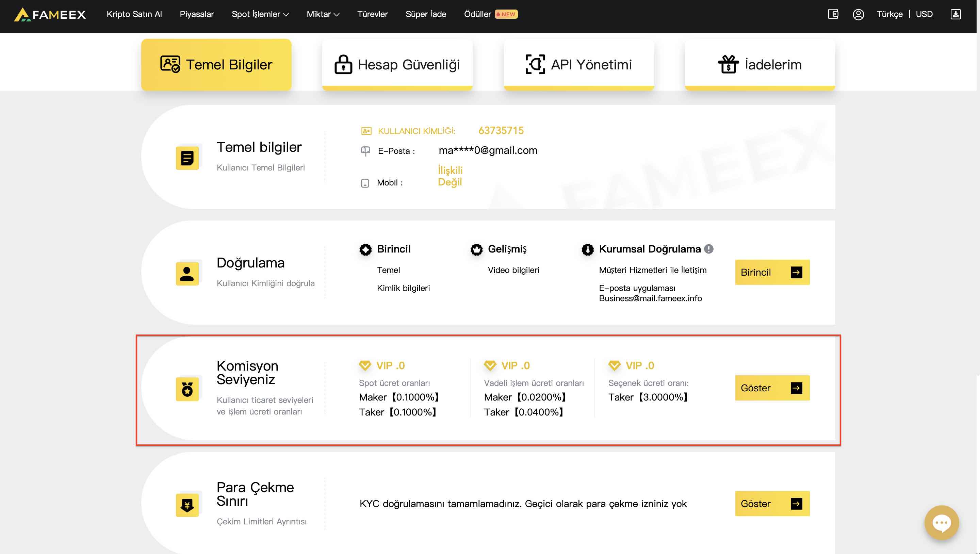Click the FAMEEX logo
The width and height of the screenshot is (980, 554).
pyautogui.click(x=50, y=14)
